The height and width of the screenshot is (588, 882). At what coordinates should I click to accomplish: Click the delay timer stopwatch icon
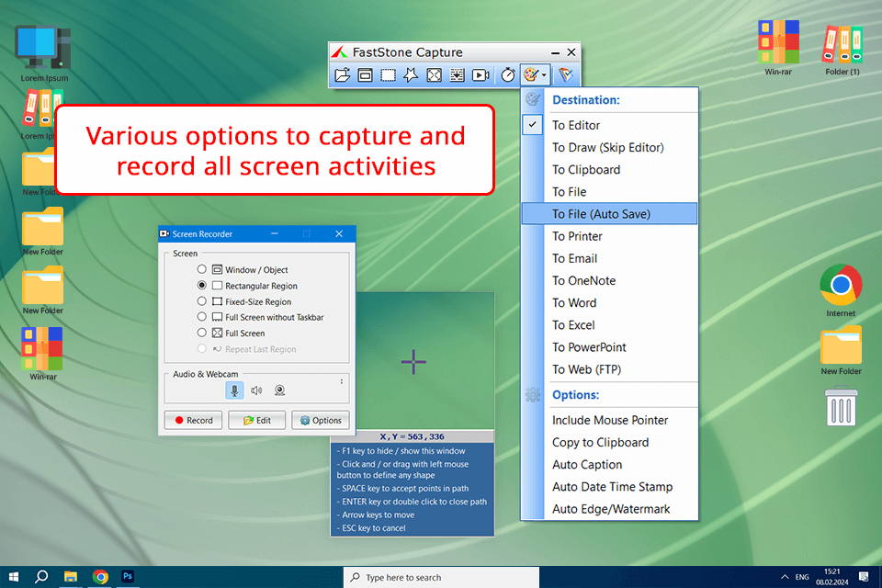(x=508, y=74)
